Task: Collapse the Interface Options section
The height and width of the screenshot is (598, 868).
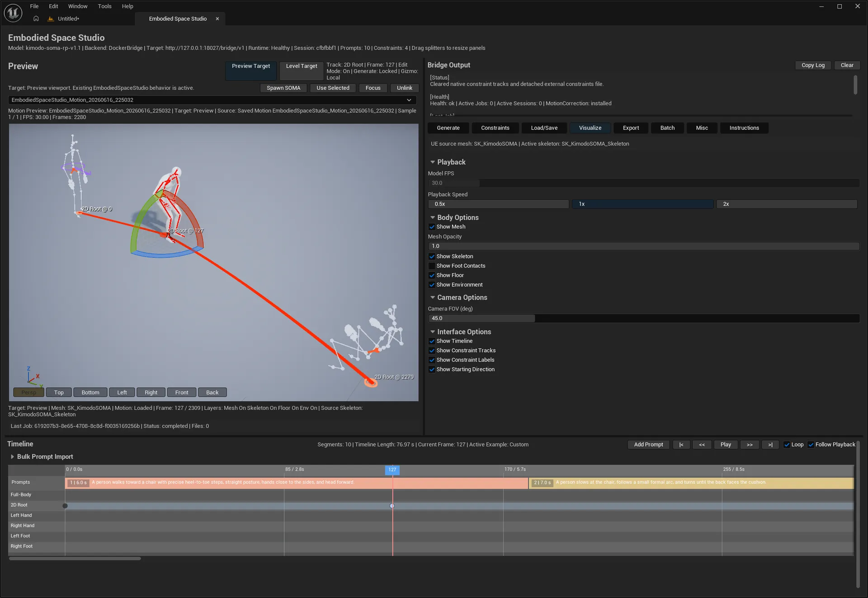Action: (x=433, y=332)
